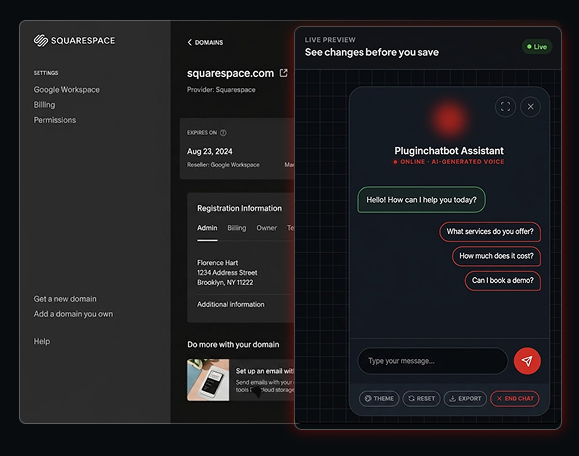Select 'What services do you offer?' suggestion
The width and height of the screenshot is (579, 456).
coord(490,232)
